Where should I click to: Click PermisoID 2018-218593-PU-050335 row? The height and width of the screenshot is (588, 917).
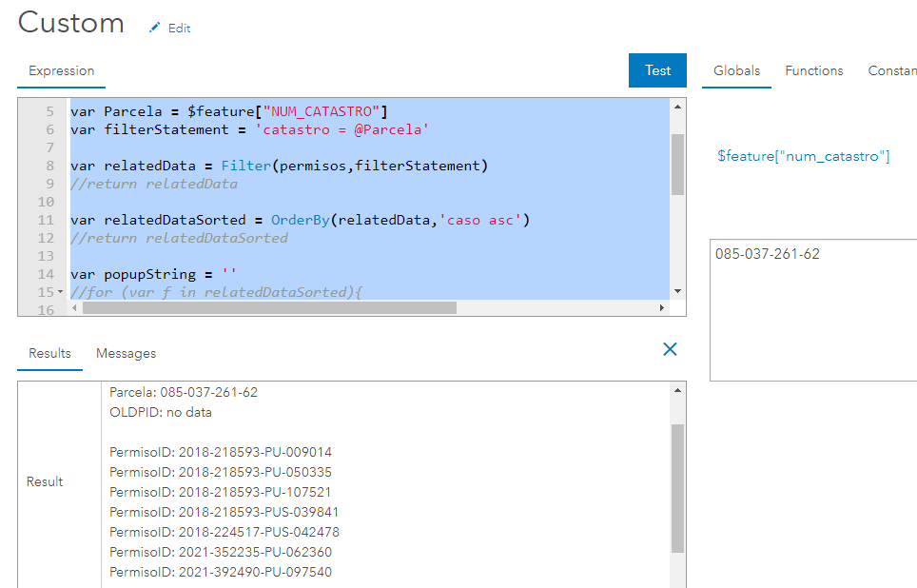coord(221,472)
